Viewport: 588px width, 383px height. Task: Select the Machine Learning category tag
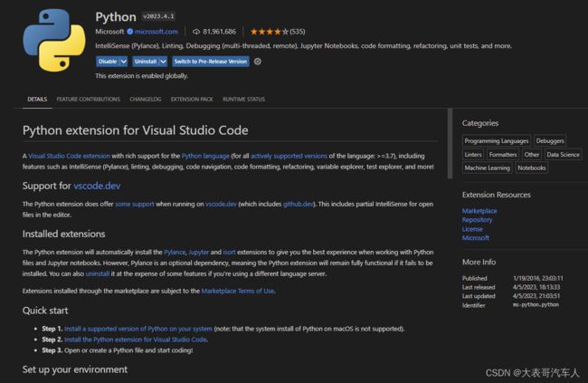coord(487,168)
